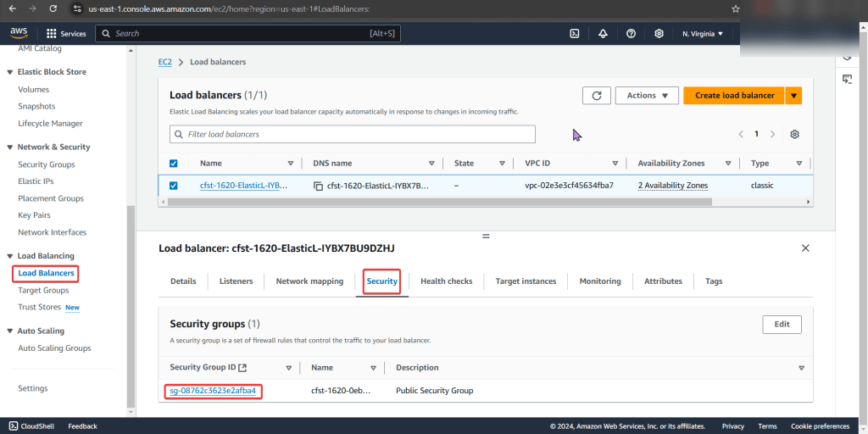Uncheck the cfst-1620 load balancer row checkbox
The height and width of the screenshot is (434, 868).
coord(174,186)
